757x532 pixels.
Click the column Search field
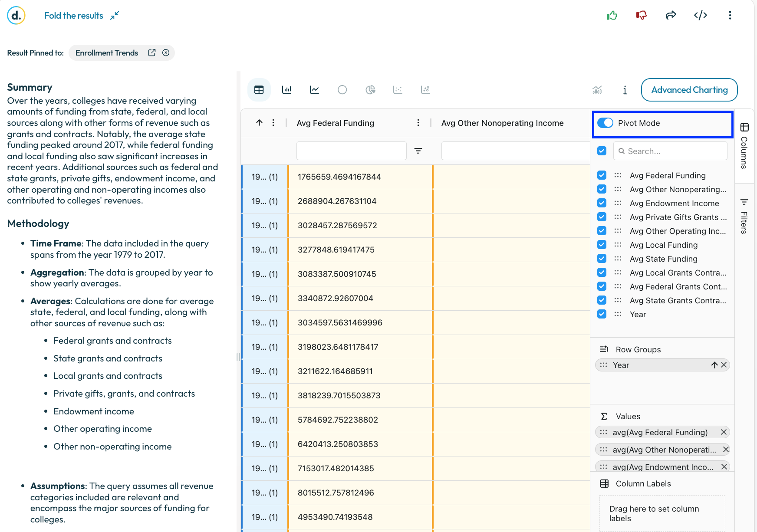click(670, 151)
